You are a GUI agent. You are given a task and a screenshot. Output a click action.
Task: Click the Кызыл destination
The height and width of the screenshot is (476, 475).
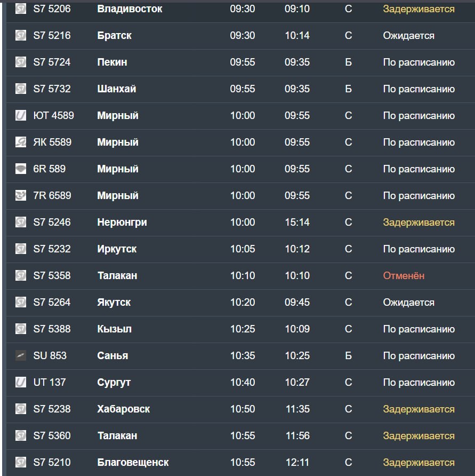pyautogui.click(x=114, y=329)
